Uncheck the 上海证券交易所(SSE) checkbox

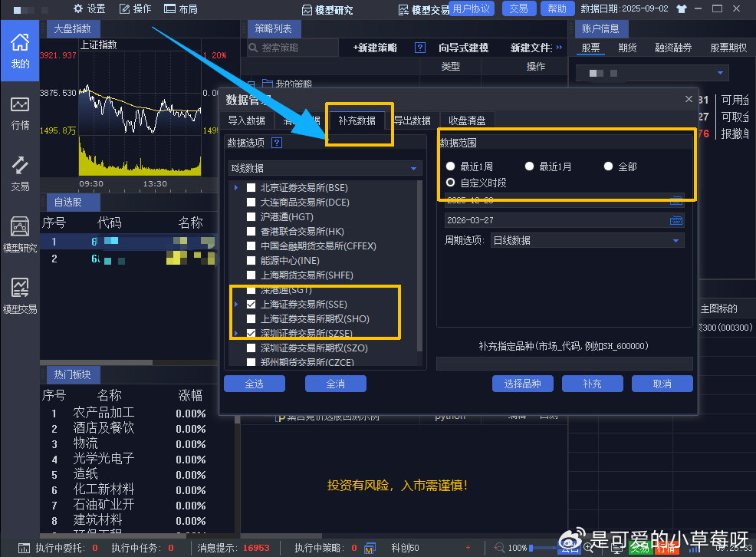(x=251, y=305)
